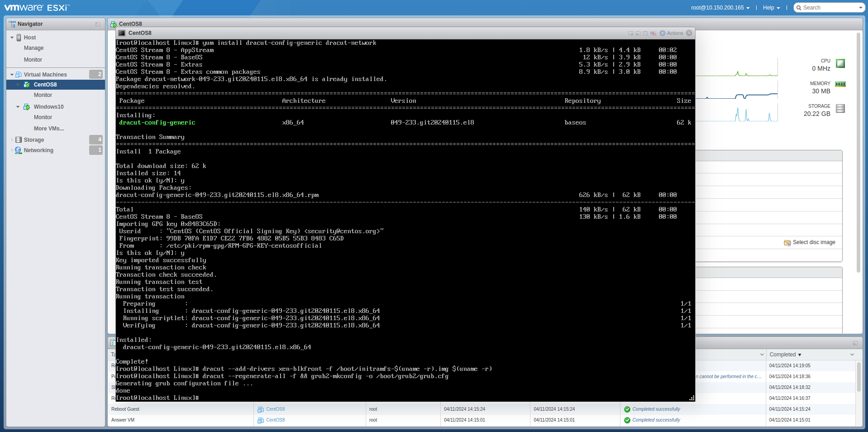Screen dimensions: 868x432
Task: Open keyboard layout via US flag icon
Action: coord(653,34)
